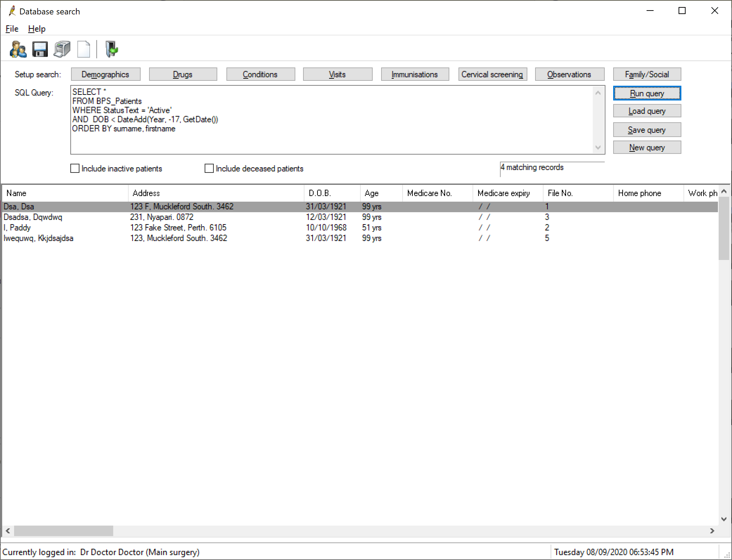This screenshot has height=560, width=732.
Task: Click the results scroll down arrow
Action: (x=724, y=519)
